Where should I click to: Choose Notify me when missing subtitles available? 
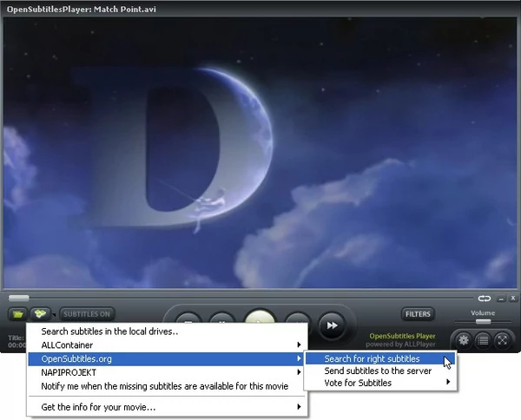click(x=166, y=386)
